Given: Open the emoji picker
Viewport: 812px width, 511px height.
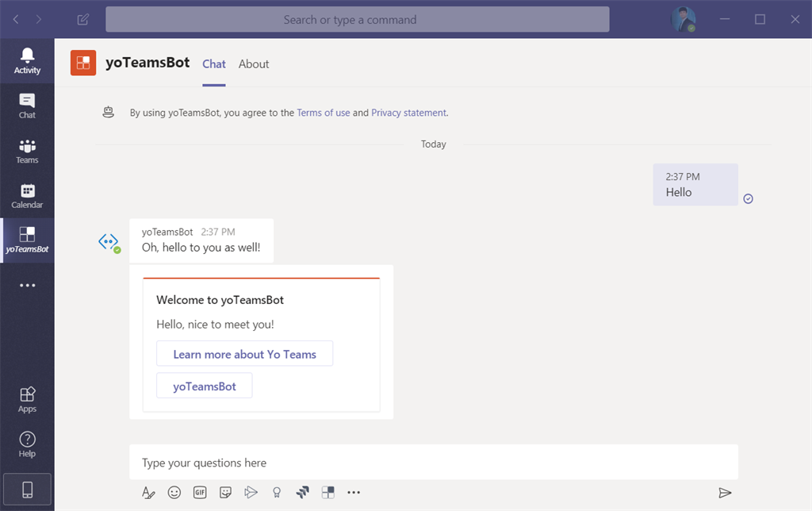Looking at the screenshot, I should coord(174,492).
